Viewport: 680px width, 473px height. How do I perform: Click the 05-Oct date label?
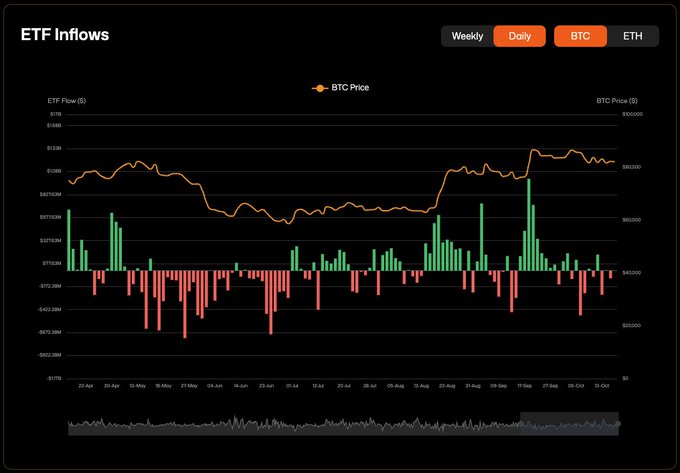(x=576, y=386)
